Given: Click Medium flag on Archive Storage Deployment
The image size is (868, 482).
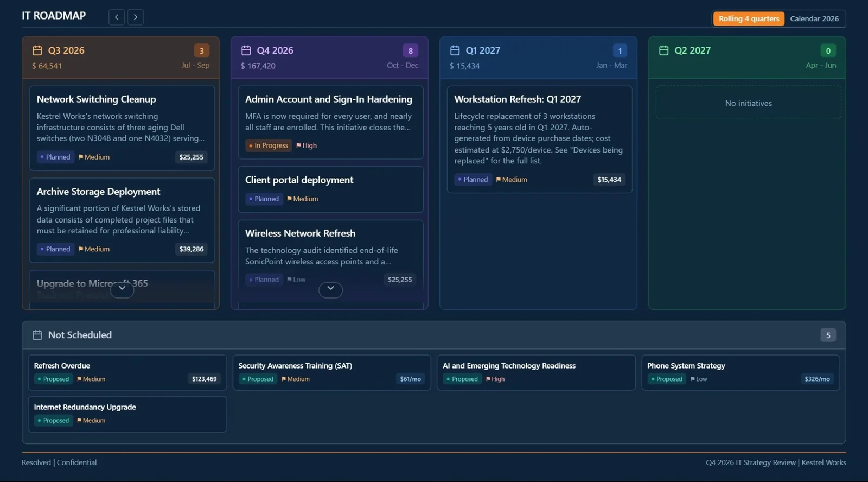Looking at the screenshot, I should click(94, 249).
